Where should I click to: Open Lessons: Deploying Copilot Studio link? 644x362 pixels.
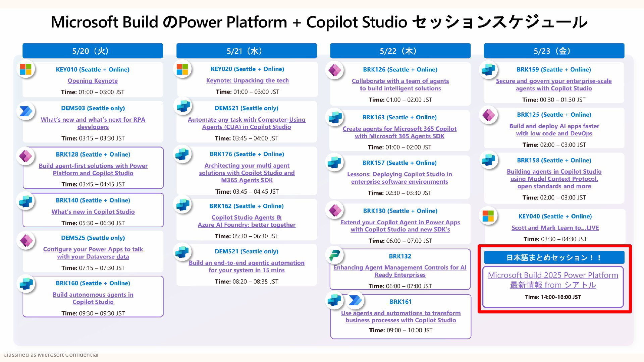click(x=399, y=178)
